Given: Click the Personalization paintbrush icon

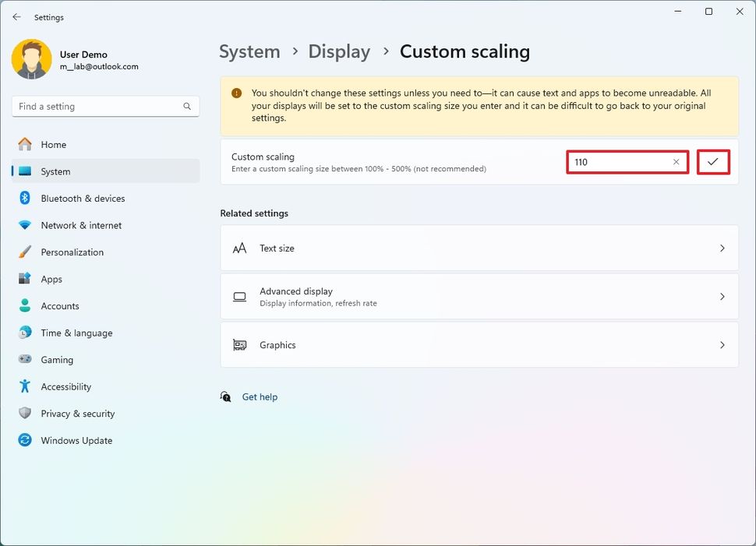Looking at the screenshot, I should (x=24, y=252).
